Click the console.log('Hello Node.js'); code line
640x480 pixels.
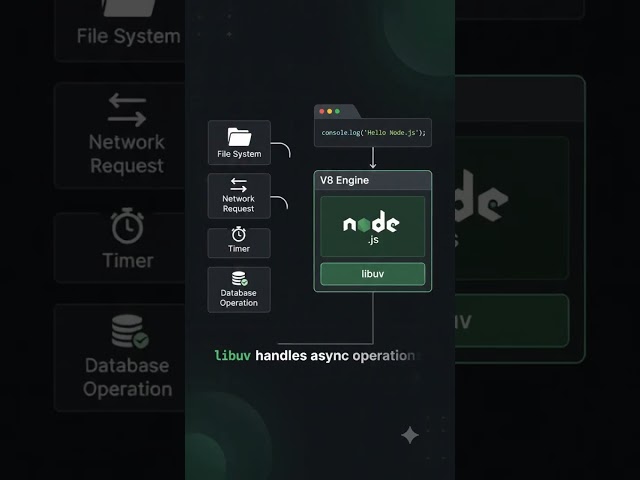(373, 133)
